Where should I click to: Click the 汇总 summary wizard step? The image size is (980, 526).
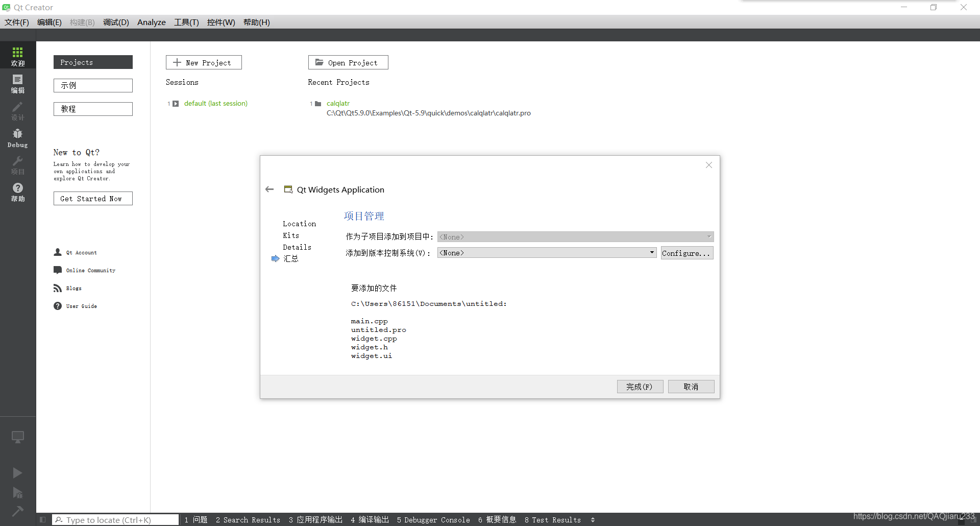click(x=291, y=259)
